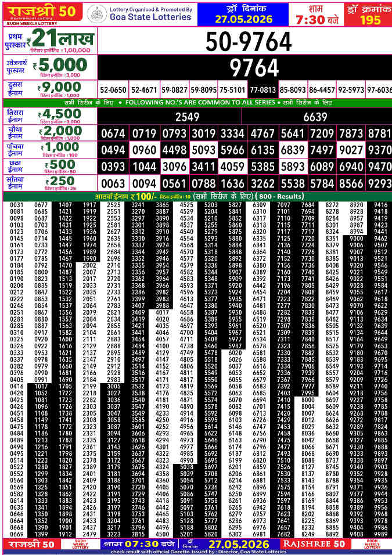This screenshot has width=392, height=555.
Task: Select eighth prize number 0031
Action: click(x=16, y=205)
